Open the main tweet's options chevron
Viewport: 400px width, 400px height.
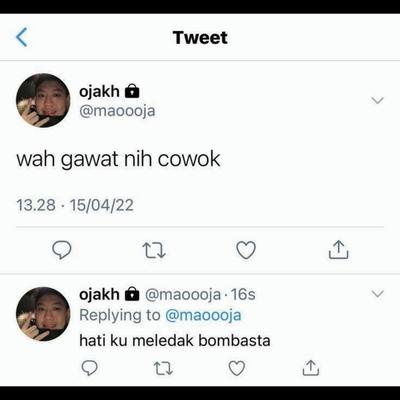[377, 100]
